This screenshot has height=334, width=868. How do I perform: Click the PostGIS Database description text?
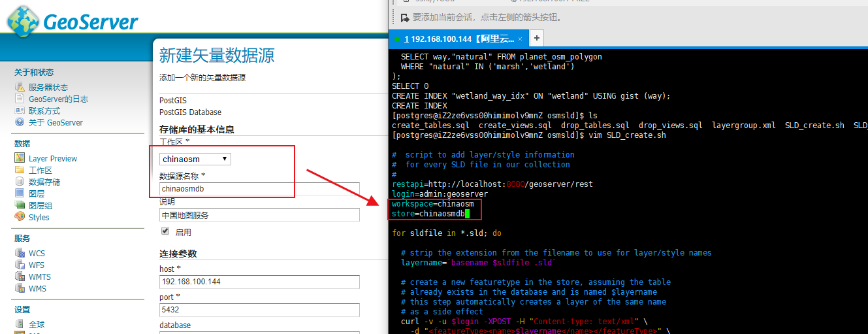(190, 112)
